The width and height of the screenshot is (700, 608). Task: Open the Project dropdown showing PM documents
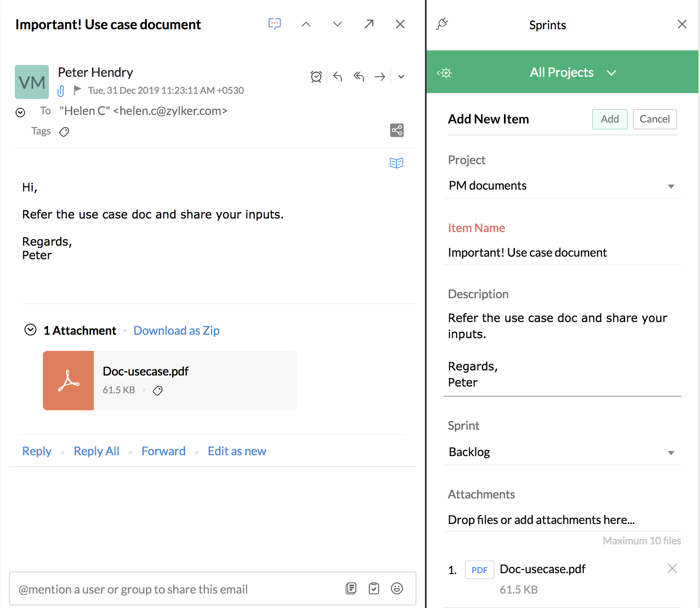coord(562,186)
